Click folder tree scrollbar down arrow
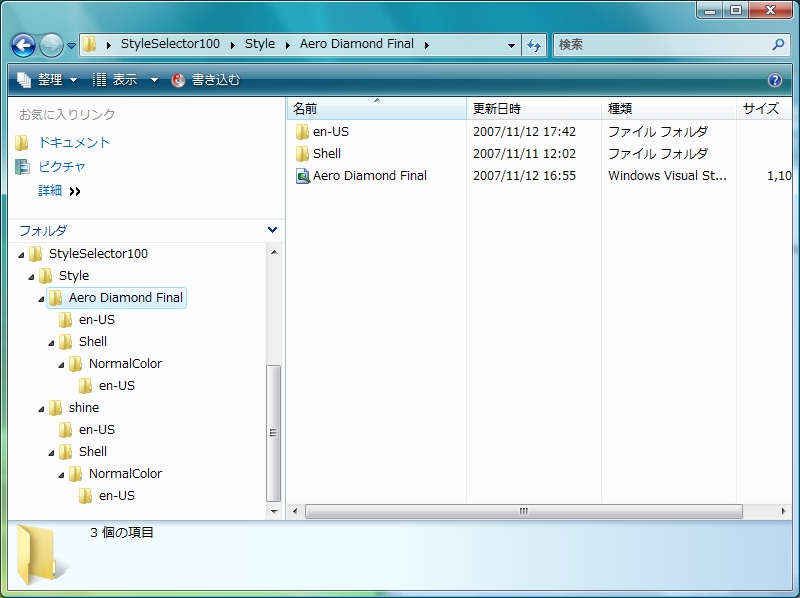Image resolution: width=800 pixels, height=598 pixels. (274, 511)
